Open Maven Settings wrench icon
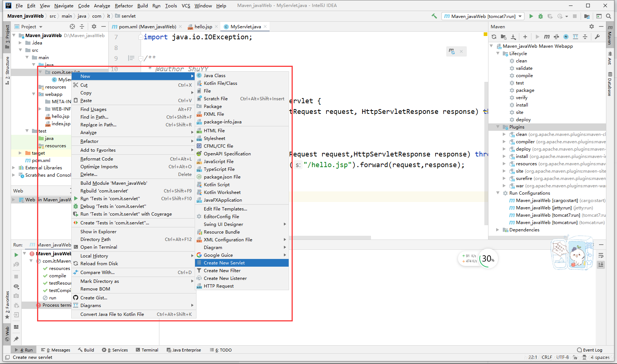 [x=597, y=37]
